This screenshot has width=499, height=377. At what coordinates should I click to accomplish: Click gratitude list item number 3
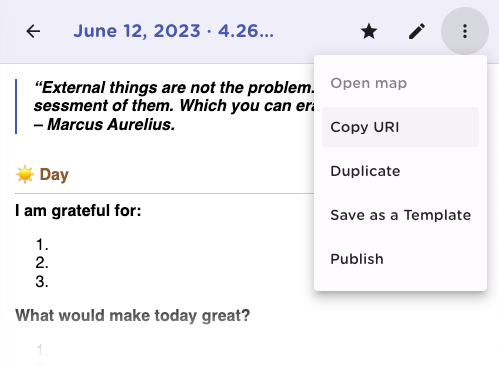click(42, 282)
